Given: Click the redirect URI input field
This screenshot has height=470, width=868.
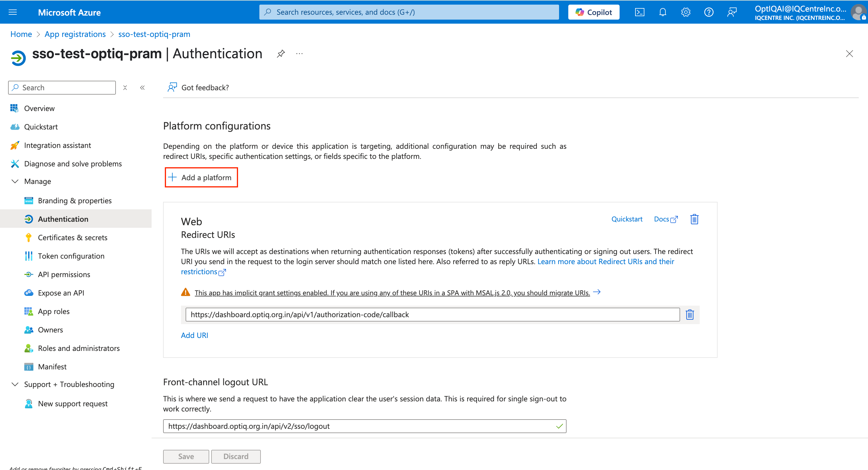Looking at the screenshot, I should [432, 315].
